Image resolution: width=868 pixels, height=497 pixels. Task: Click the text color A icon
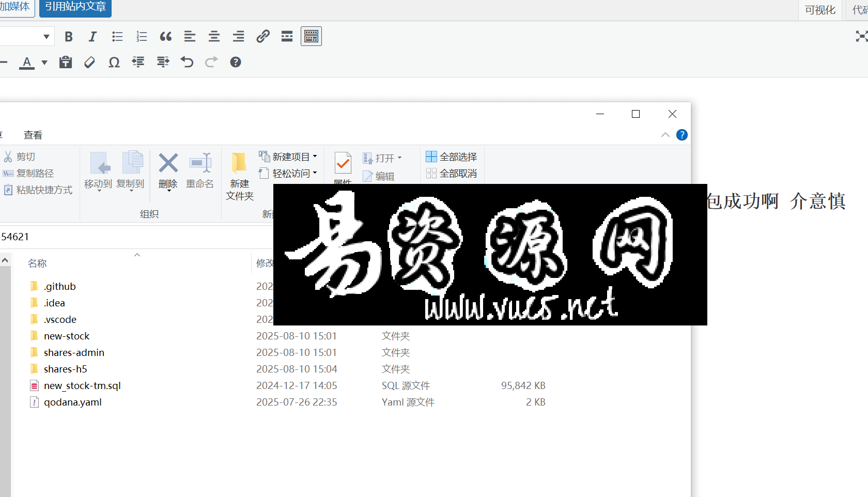[x=27, y=63]
